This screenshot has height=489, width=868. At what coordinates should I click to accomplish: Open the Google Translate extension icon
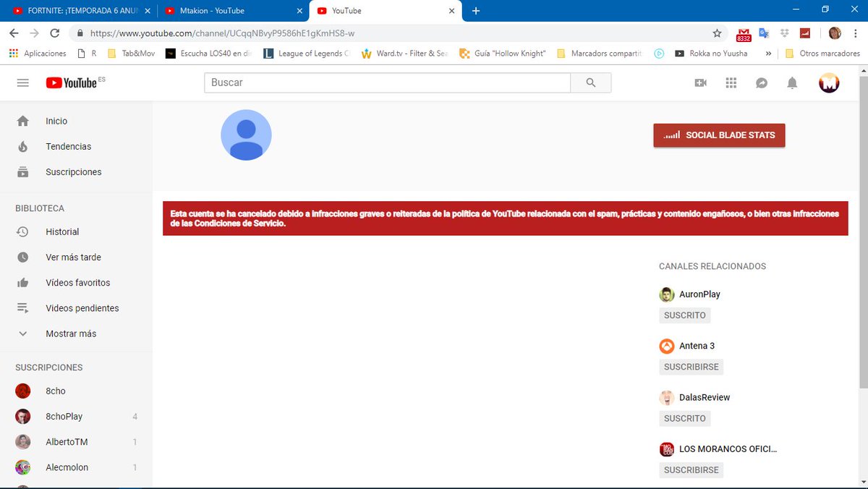pos(764,33)
